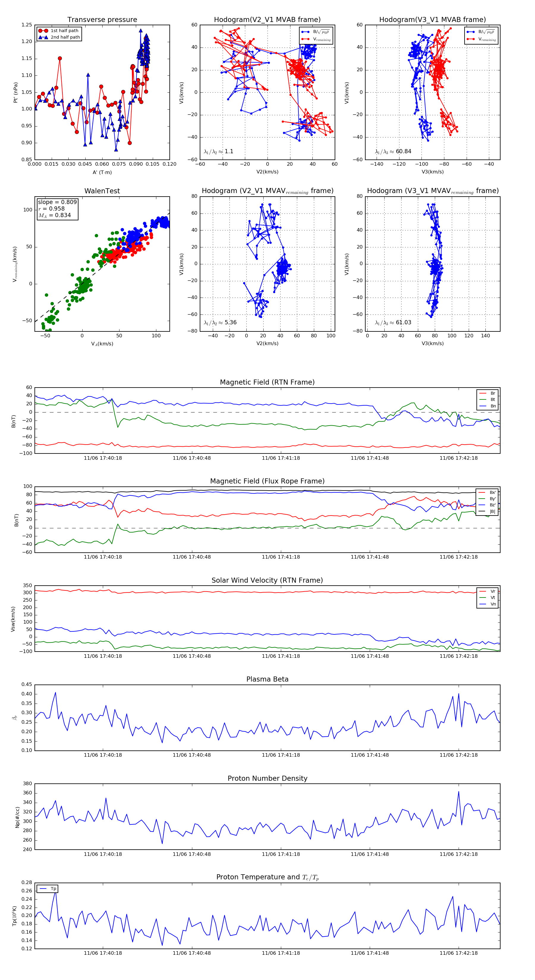The width and height of the screenshot is (535, 980).
Task: Click the λ1/λ3 ≈ 61.03 annotation
Action: [x=393, y=323]
